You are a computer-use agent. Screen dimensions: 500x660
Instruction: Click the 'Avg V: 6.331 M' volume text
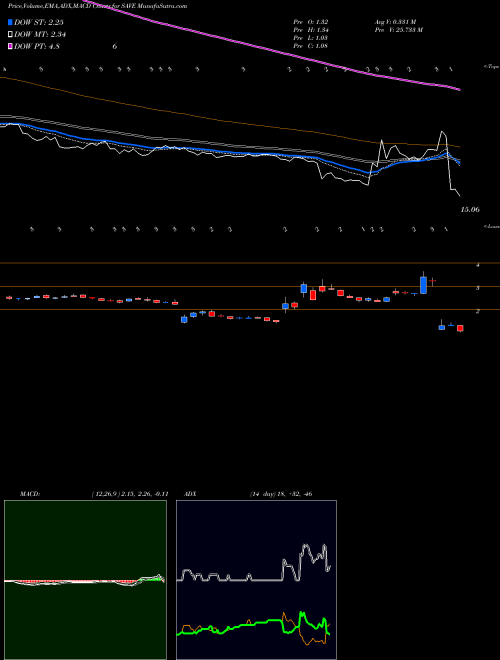point(396,22)
